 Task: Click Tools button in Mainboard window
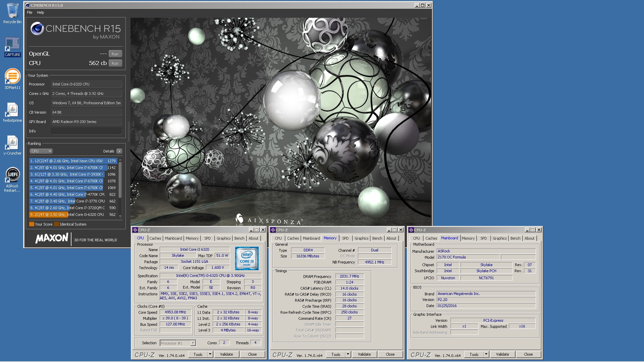click(474, 354)
